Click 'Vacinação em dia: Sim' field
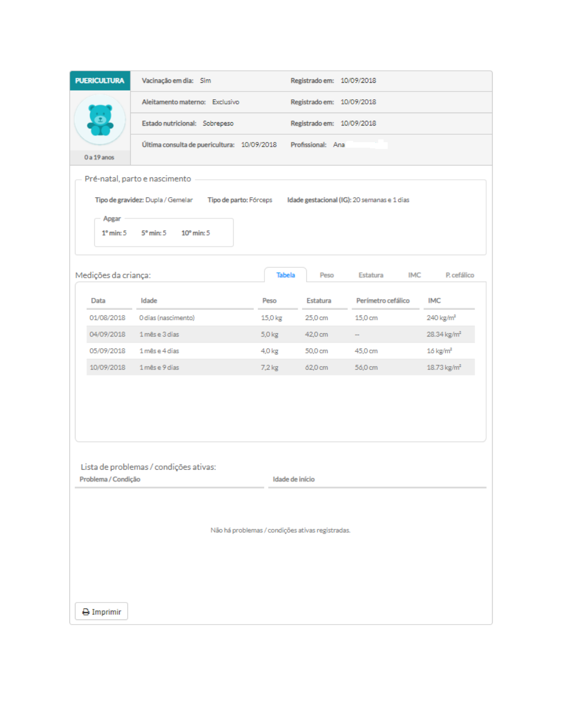The width and height of the screenshot is (563, 728). (176, 80)
